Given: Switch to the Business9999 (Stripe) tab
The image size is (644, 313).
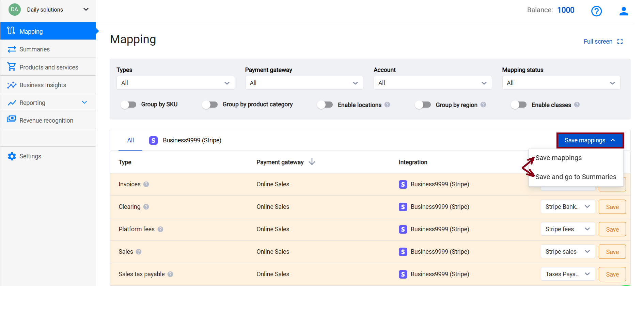Looking at the screenshot, I should point(192,140).
